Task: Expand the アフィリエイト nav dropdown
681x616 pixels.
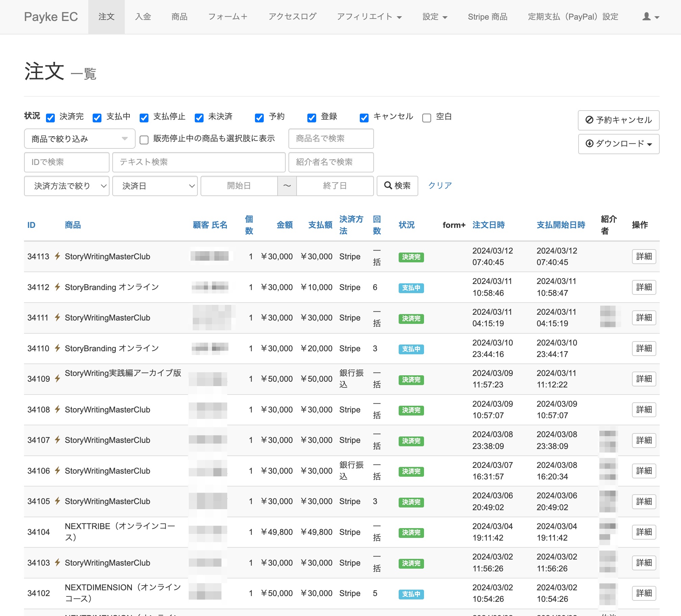Action: (x=369, y=17)
